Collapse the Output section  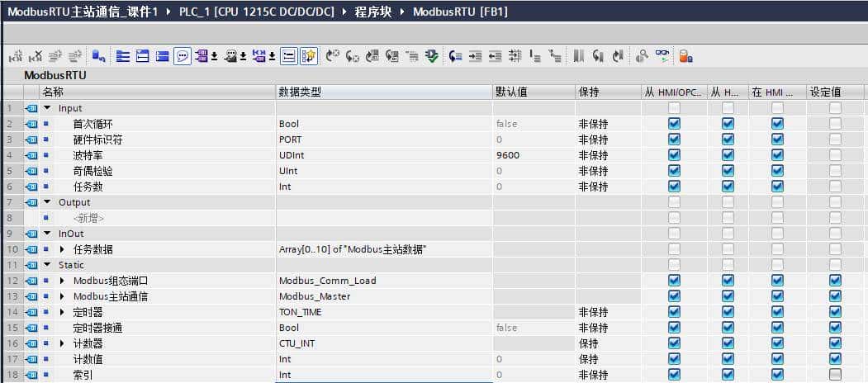point(46,202)
